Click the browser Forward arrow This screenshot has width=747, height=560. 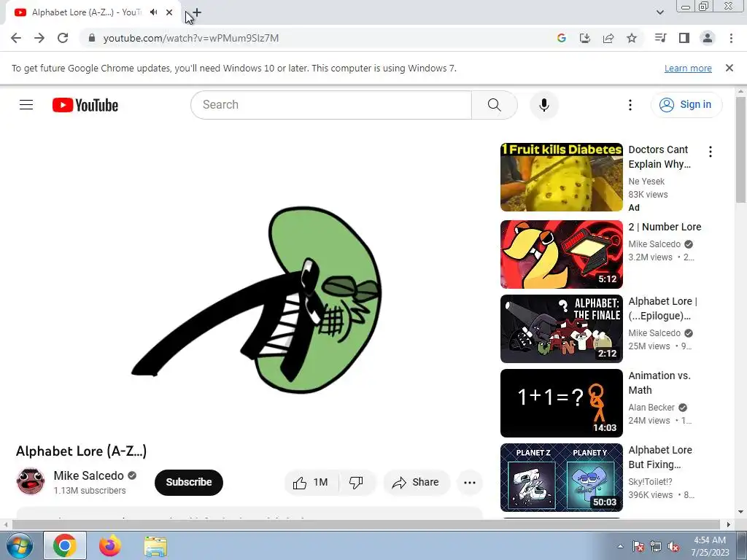pyautogui.click(x=39, y=38)
